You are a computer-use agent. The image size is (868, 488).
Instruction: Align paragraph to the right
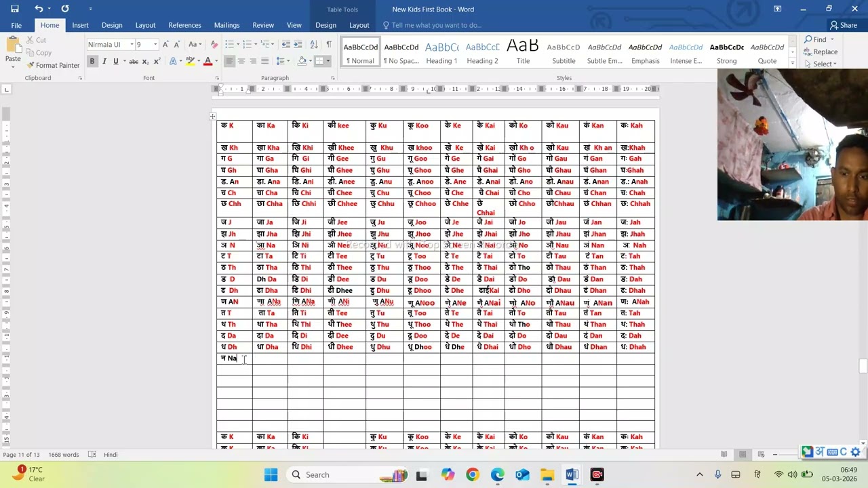click(253, 61)
